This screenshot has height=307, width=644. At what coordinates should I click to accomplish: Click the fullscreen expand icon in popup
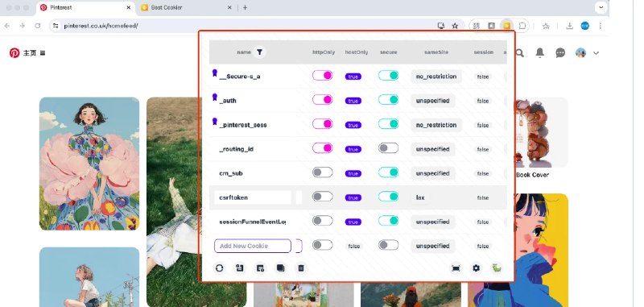click(x=456, y=268)
